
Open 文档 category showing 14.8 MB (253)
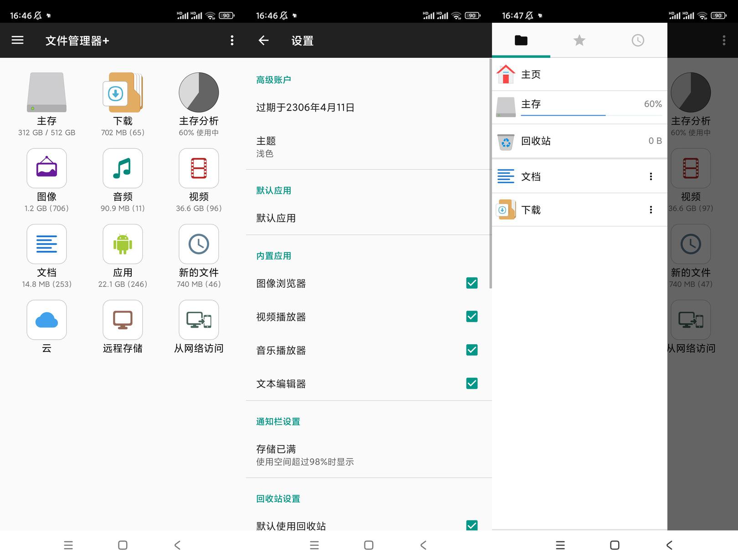[x=46, y=244]
